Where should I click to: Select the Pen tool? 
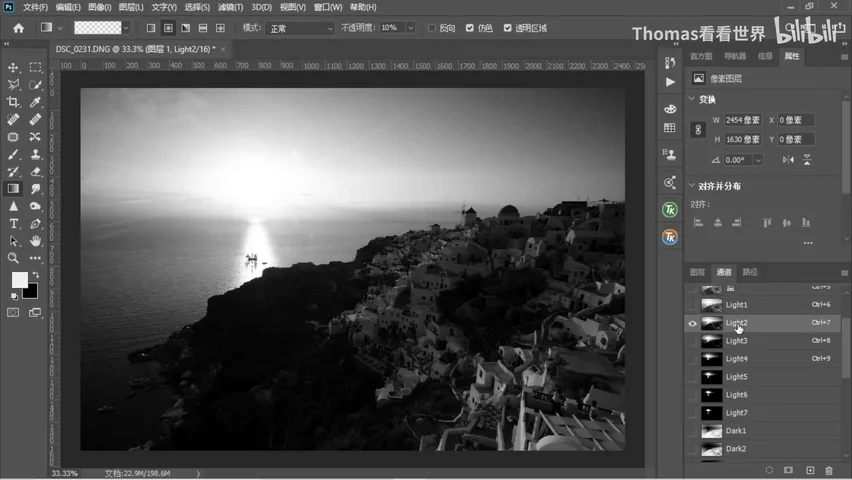[x=35, y=223]
